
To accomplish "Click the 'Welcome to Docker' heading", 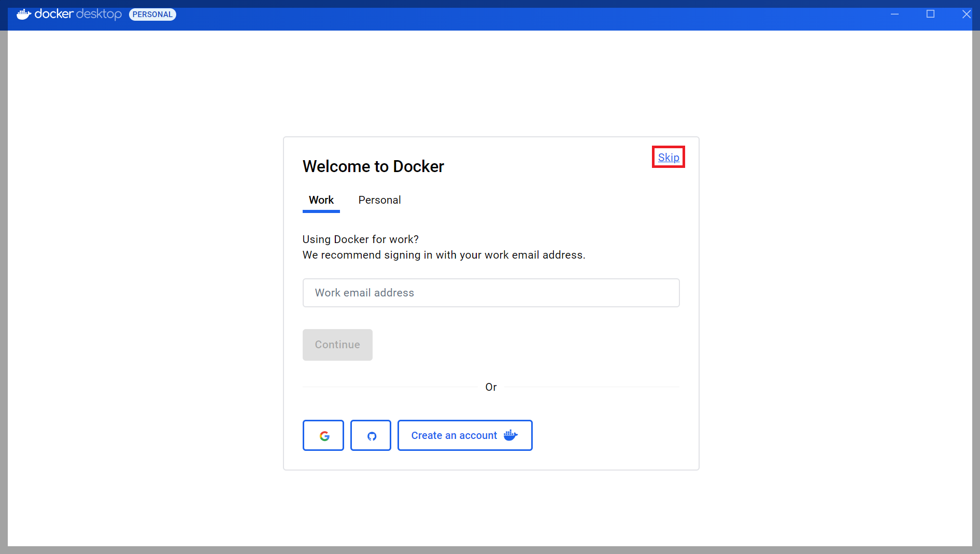I will [373, 166].
